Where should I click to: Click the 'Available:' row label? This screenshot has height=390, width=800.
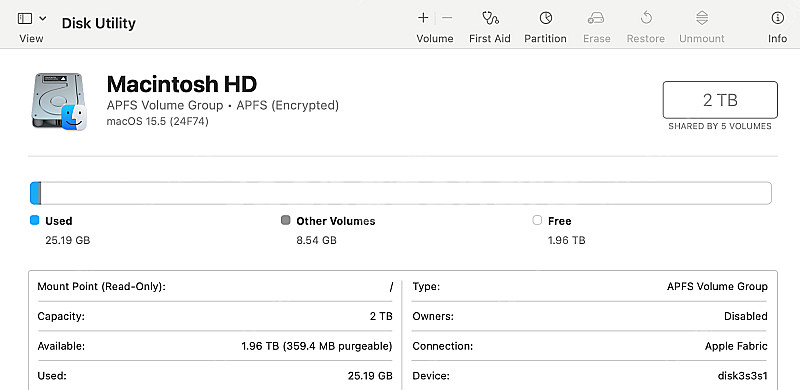(x=61, y=346)
